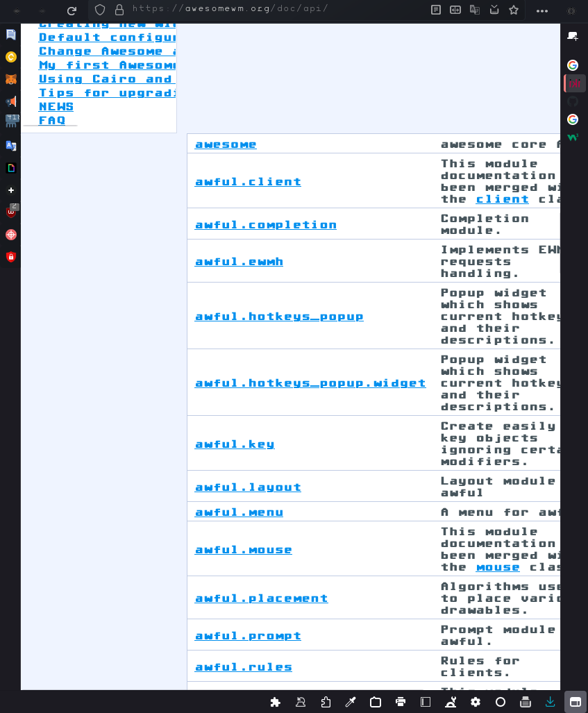Open awful.hotkeys_popup link

[x=279, y=317]
